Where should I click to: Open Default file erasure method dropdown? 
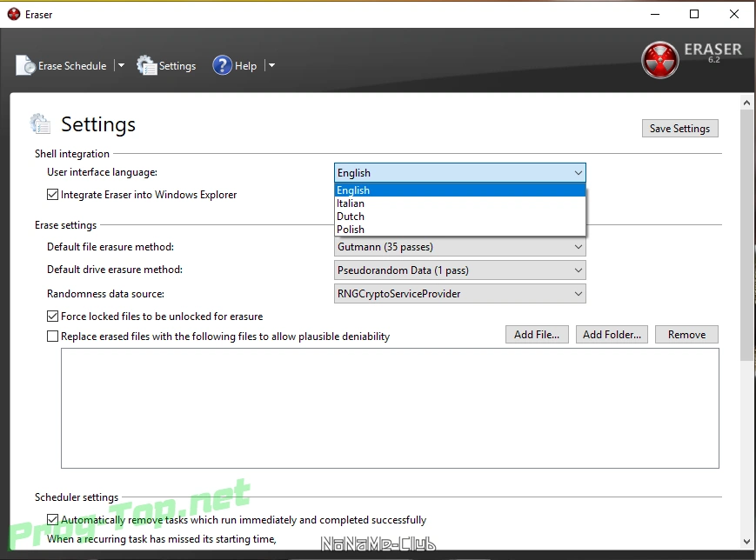460,247
